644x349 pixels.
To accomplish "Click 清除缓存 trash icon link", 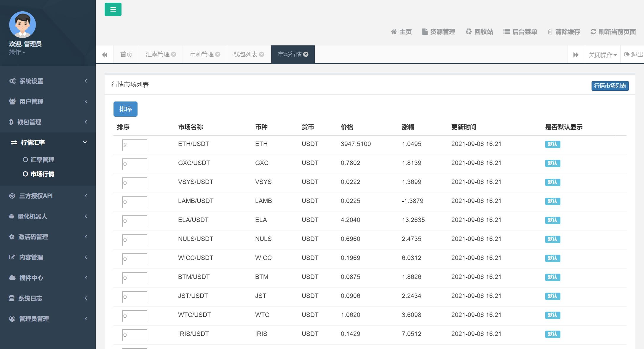I will (x=564, y=32).
